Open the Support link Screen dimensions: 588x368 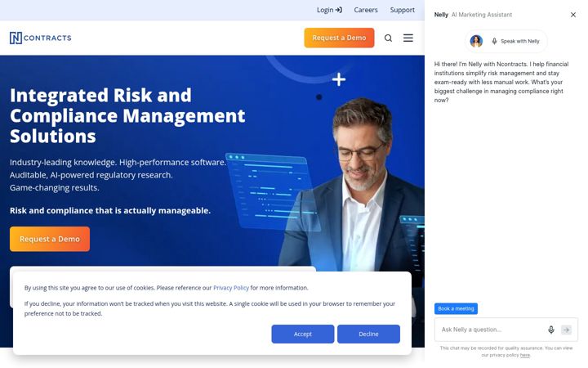click(403, 10)
